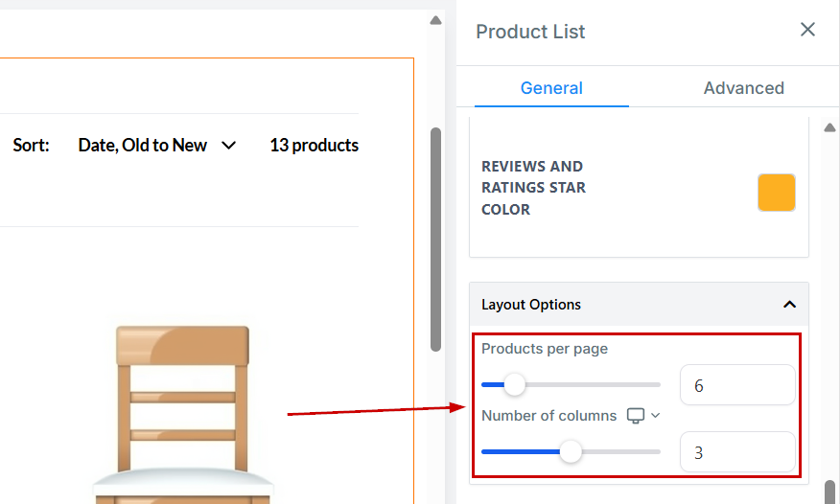Screen dimensions: 840x504
Task: Click the chevron arrow next to the sort option
Action: [x=228, y=146]
